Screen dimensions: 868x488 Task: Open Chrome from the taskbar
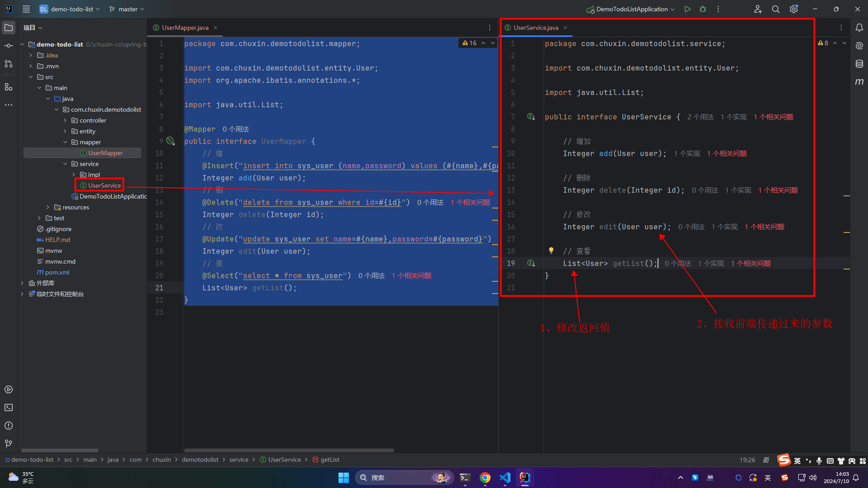(485, 478)
